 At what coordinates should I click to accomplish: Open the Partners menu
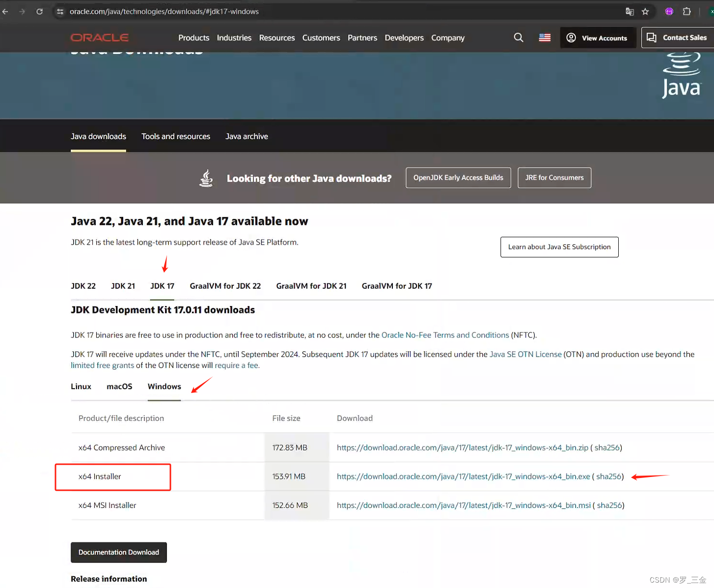362,38
